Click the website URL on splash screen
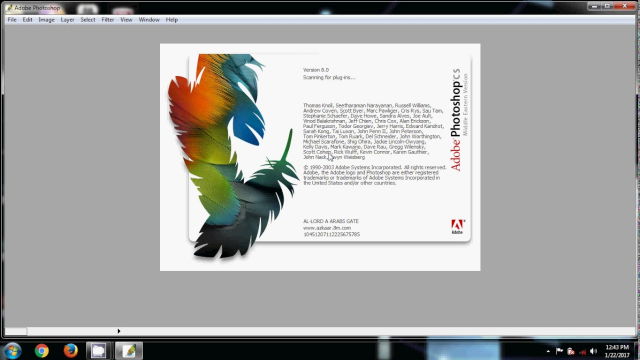The width and height of the screenshot is (640, 360). [x=327, y=228]
